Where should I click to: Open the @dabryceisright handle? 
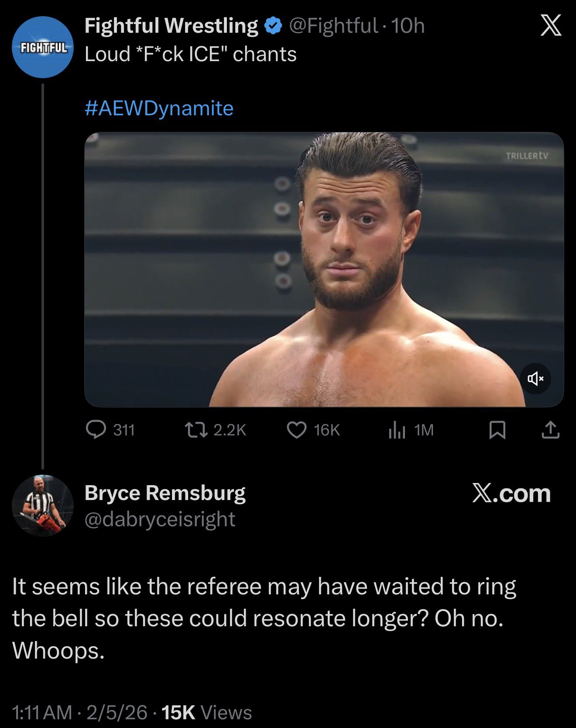[x=160, y=519]
